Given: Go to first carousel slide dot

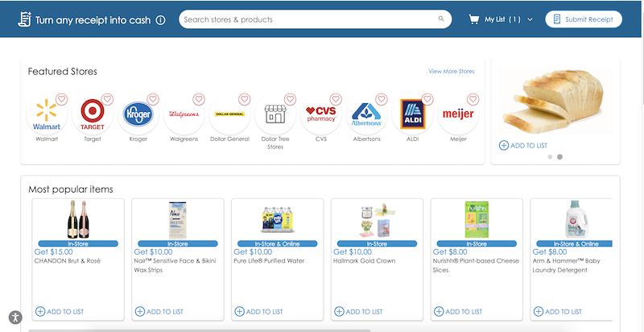Looking at the screenshot, I should [x=551, y=157].
